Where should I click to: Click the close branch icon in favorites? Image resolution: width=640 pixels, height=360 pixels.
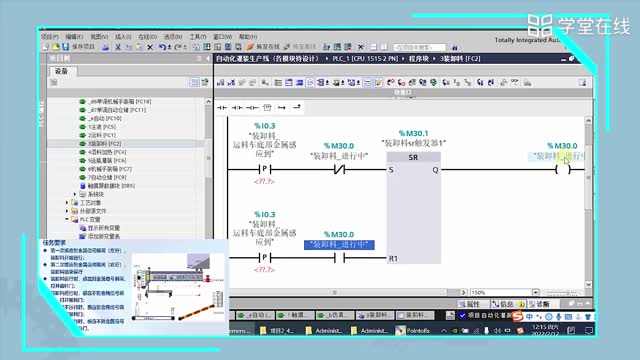pyautogui.click(x=297, y=107)
